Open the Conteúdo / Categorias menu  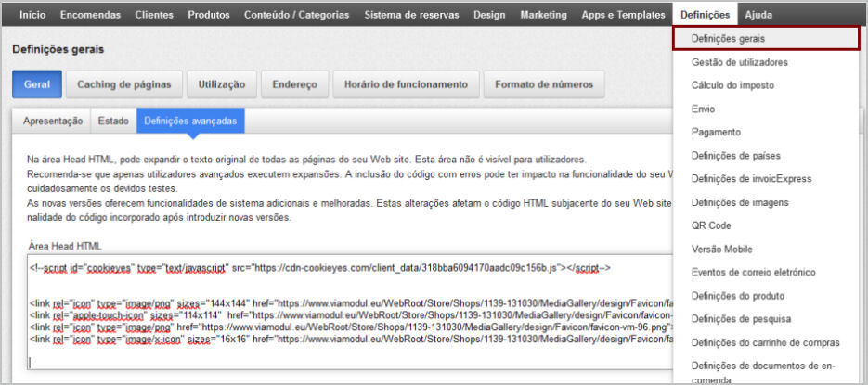(x=297, y=16)
